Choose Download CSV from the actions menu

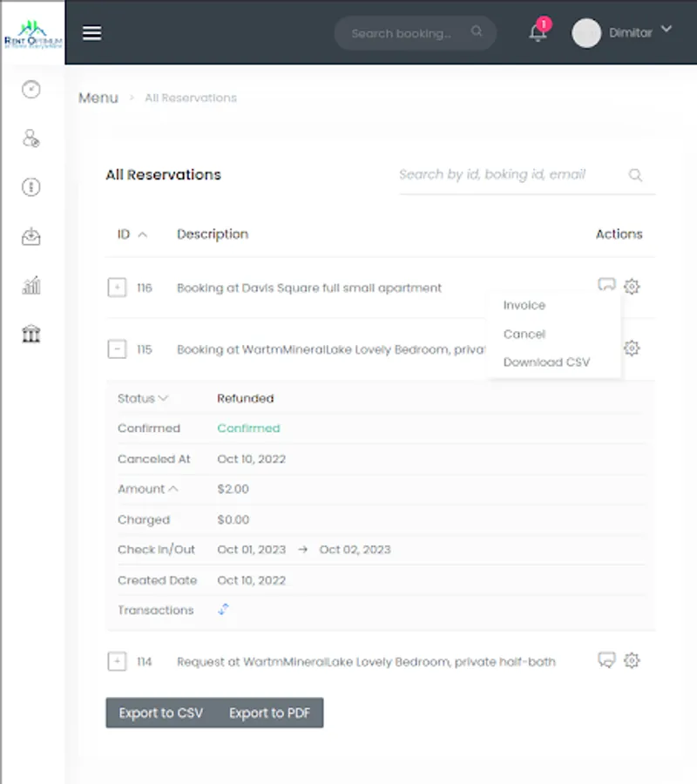point(546,362)
